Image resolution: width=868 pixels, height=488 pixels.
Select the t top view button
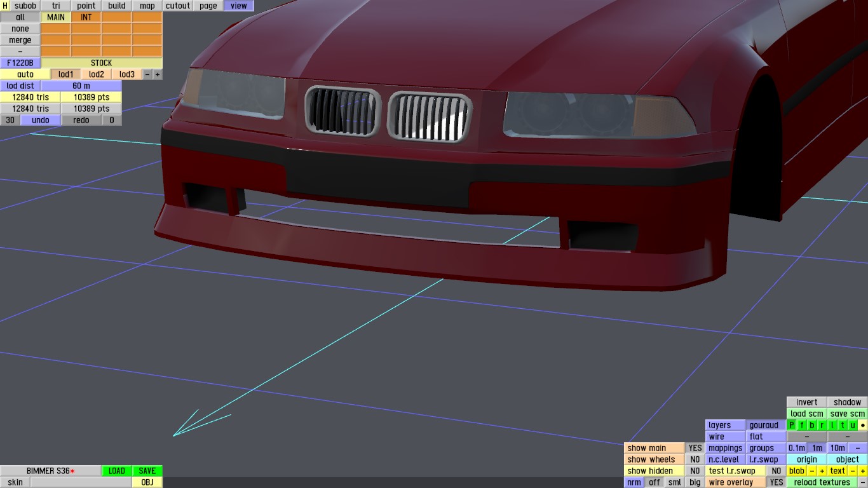(843, 425)
